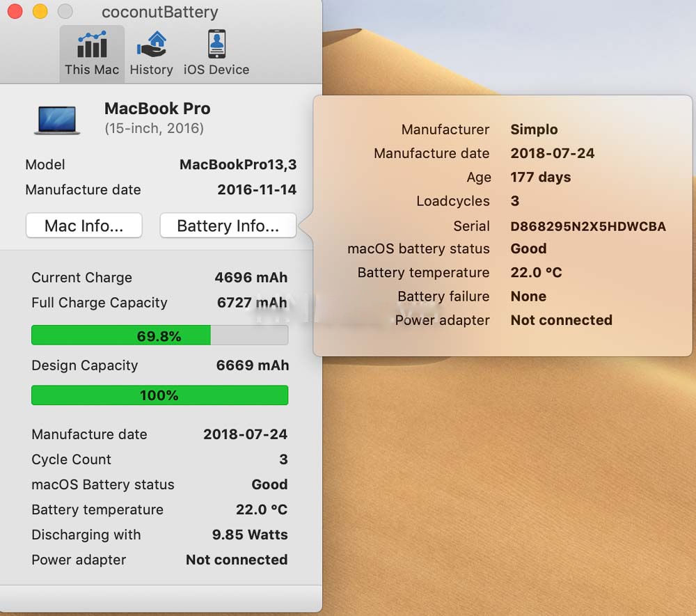Screen dimensions: 696x616
Task: Select the 6669 mAh design capacity value
Action: point(253,365)
